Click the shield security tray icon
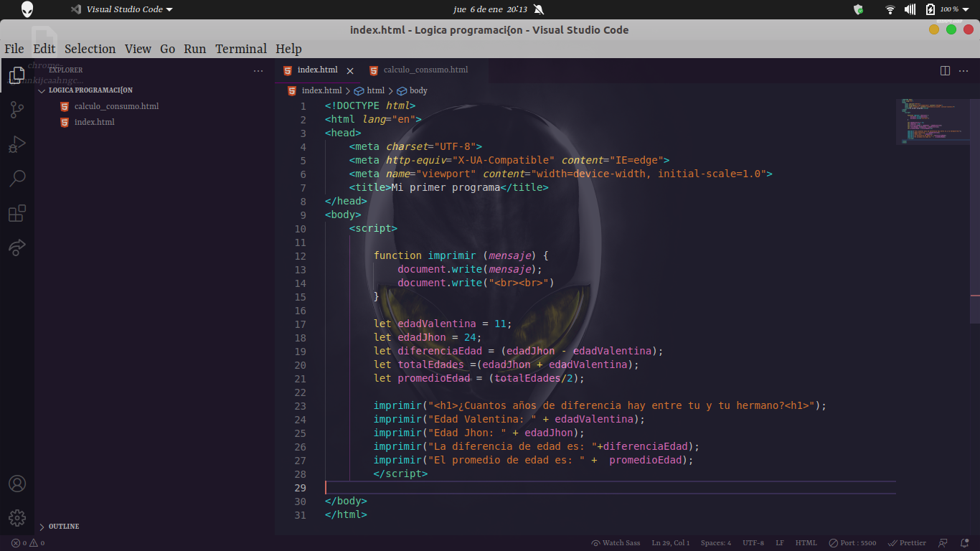Viewport: 980px width, 551px height. [x=858, y=9]
